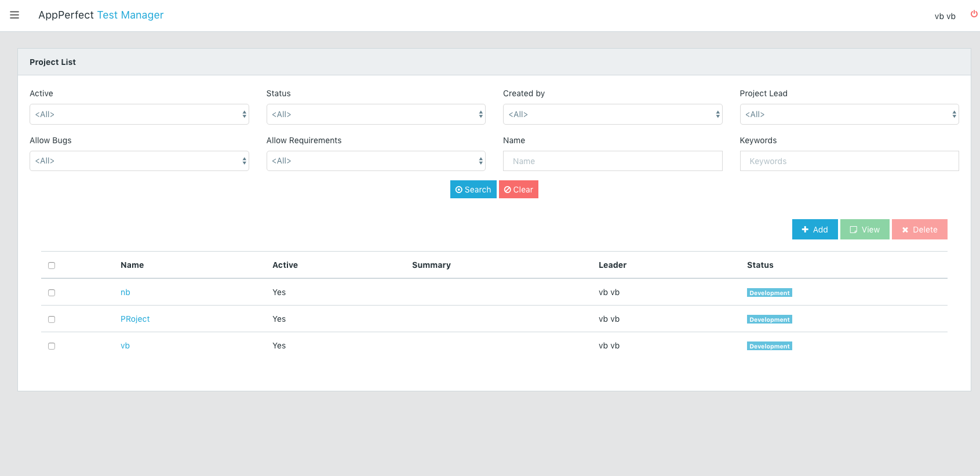Focus the Name search field
Image resolution: width=980 pixels, height=476 pixels.
pos(613,161)
